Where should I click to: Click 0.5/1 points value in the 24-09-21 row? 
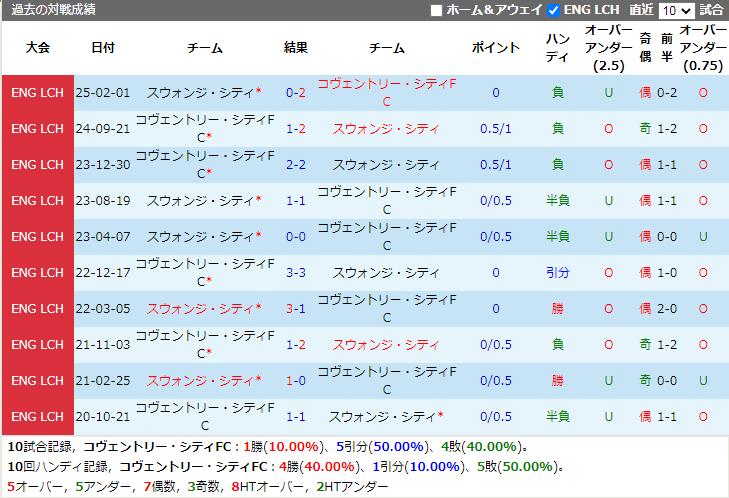coord(496,129)
